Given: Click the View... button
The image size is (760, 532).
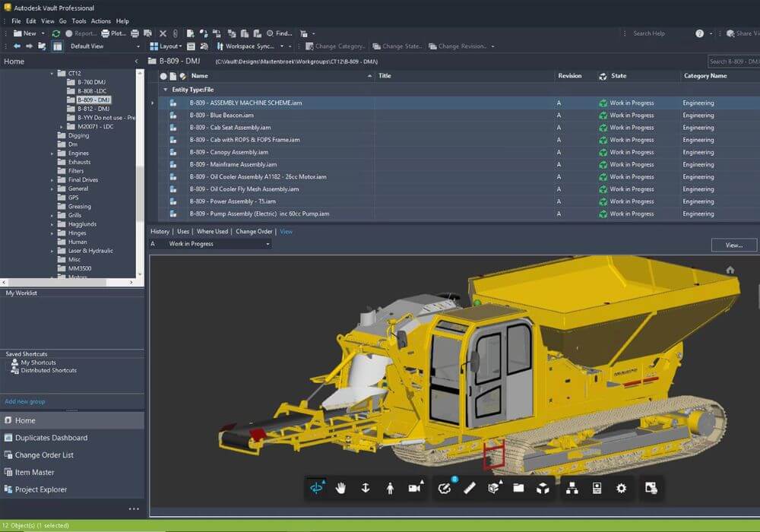Looking at the screenshot, I should point(733,245).
